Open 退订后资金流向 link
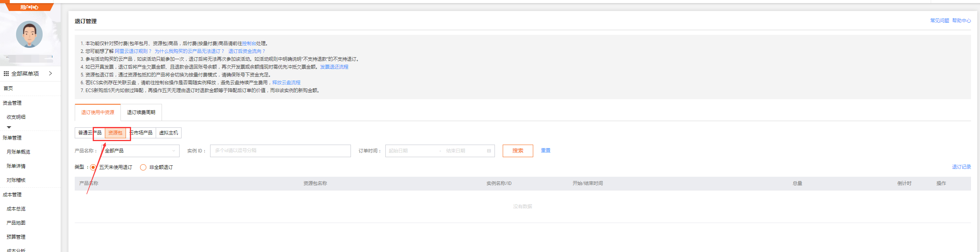The image size is (980, 252). tap(246, 51)
